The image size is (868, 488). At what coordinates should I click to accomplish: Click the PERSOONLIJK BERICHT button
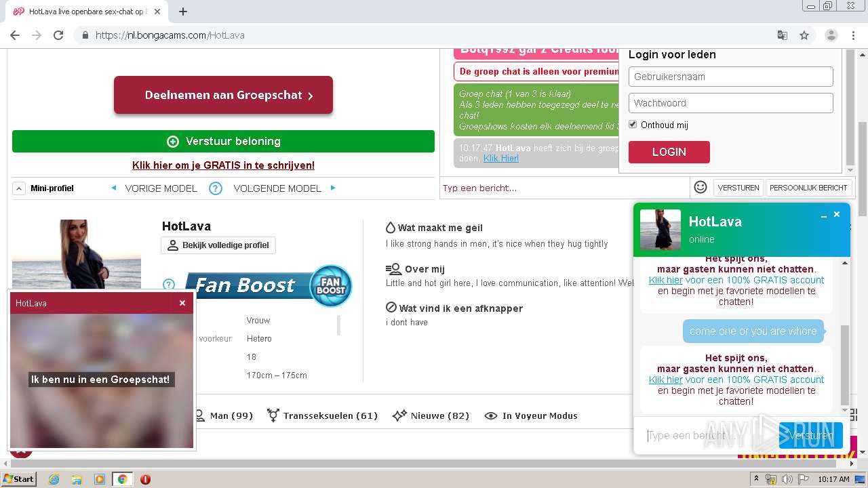point(808,188)
